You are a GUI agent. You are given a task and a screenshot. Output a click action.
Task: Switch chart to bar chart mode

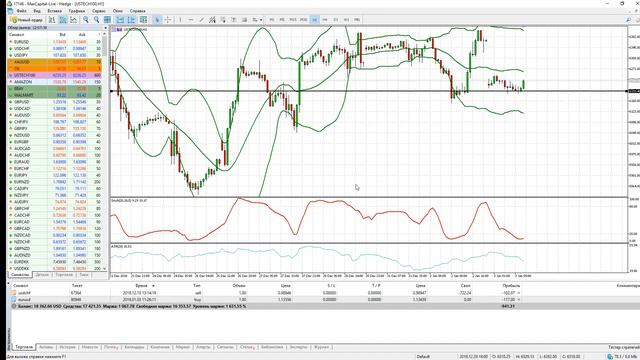click(52, 20)
